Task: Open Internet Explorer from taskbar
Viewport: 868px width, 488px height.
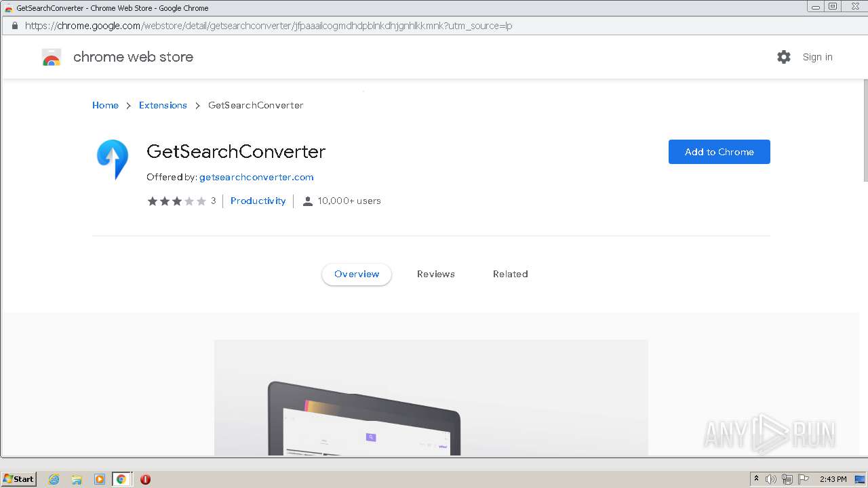Action: (x=54, y=479)
